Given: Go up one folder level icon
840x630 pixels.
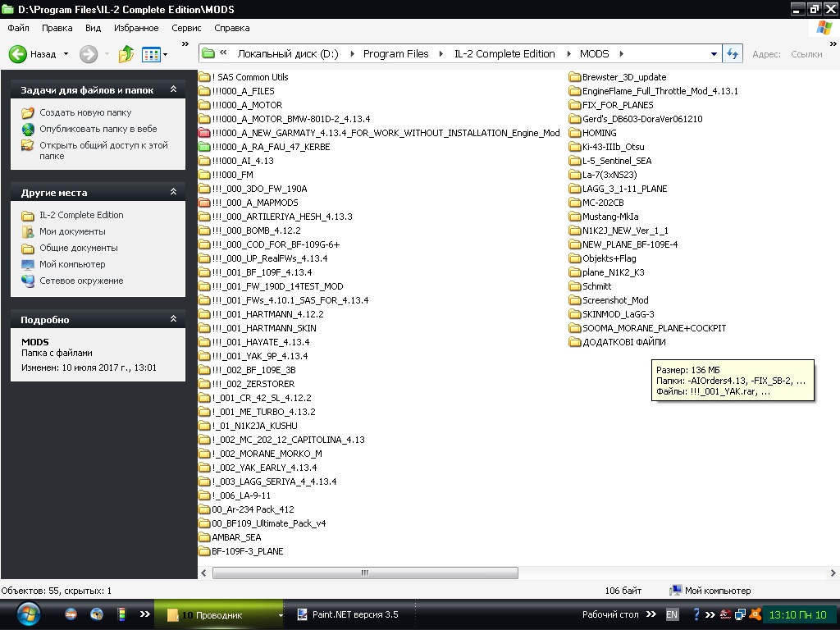Looking at the screenshot, I should [x=126, y=53].
